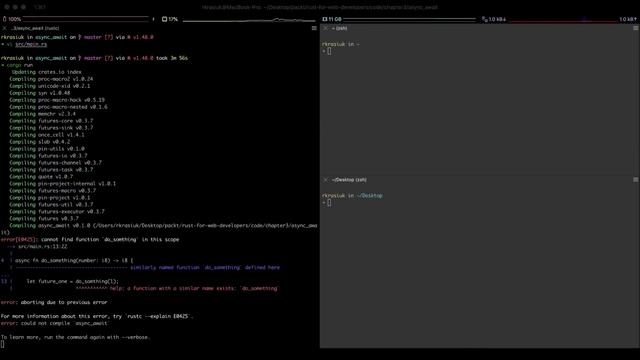Open the async_await pane hamburger menu
The width and height of the screenshot is (640, 360).
(314, 28)
